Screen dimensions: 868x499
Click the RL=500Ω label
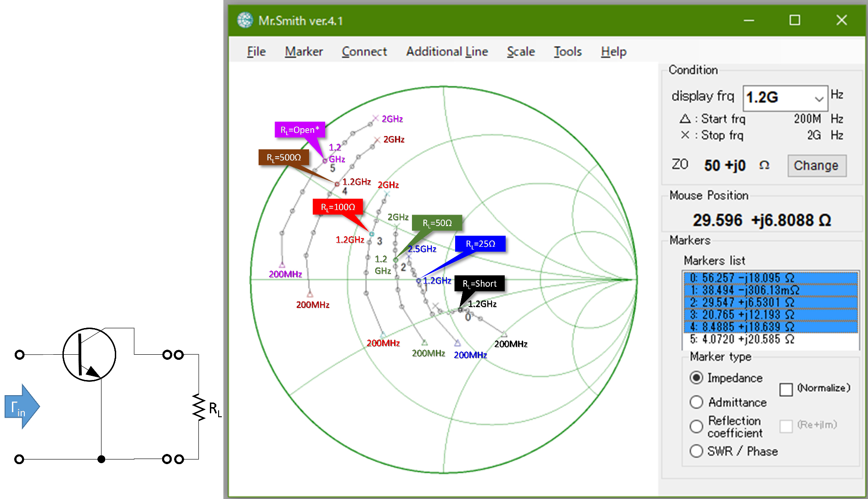[284, 157]
